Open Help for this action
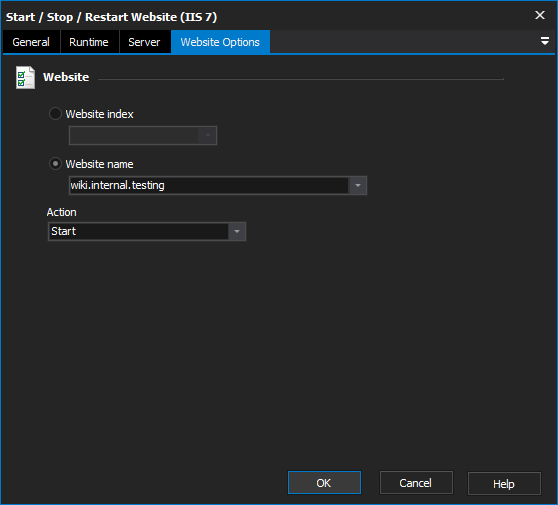This screenshot has height=505, width=558. coord(504,484)
